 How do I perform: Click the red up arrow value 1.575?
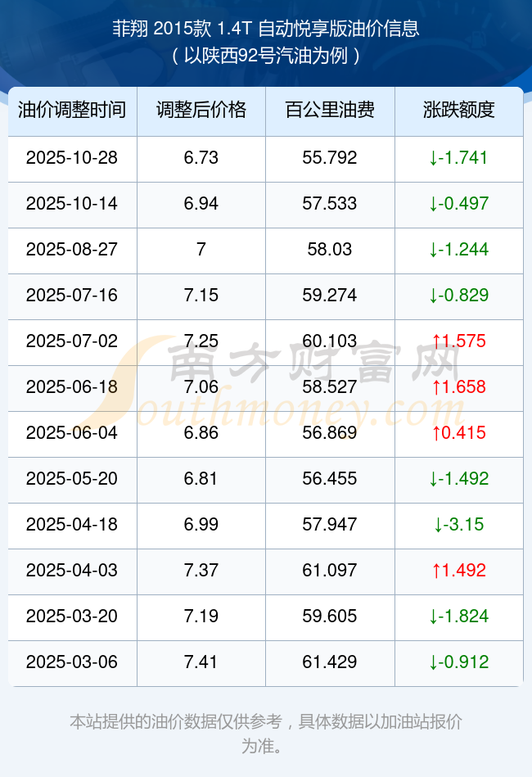(458, 341)
